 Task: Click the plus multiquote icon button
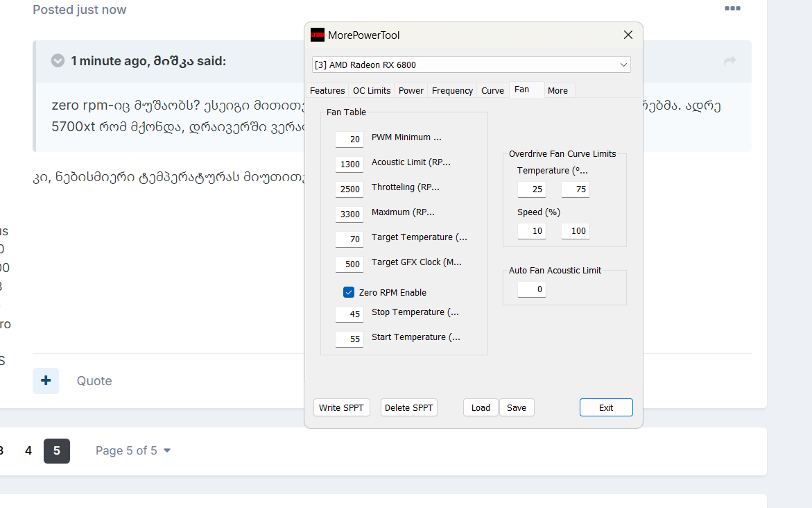pyautogui.click(x=46, y=381)
